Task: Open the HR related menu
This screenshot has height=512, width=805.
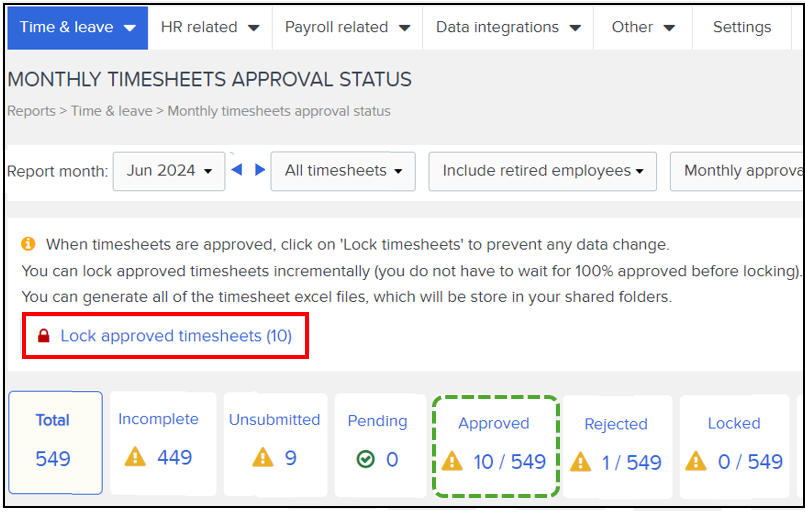Action: [x=210, y=27]
